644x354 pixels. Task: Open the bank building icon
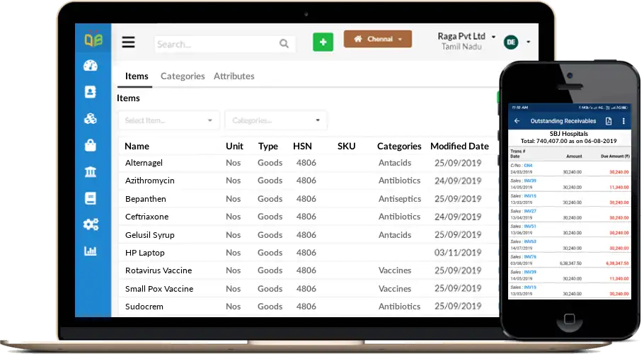point(91,171)
